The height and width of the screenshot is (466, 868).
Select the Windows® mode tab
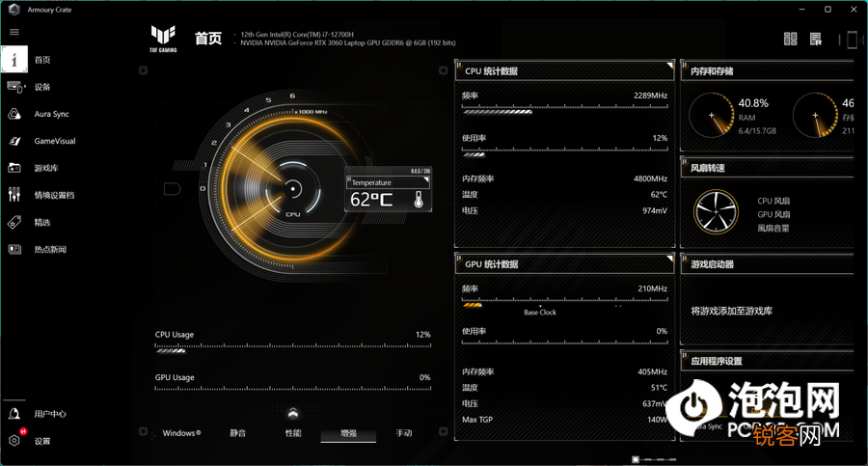[x=181, y=433]
